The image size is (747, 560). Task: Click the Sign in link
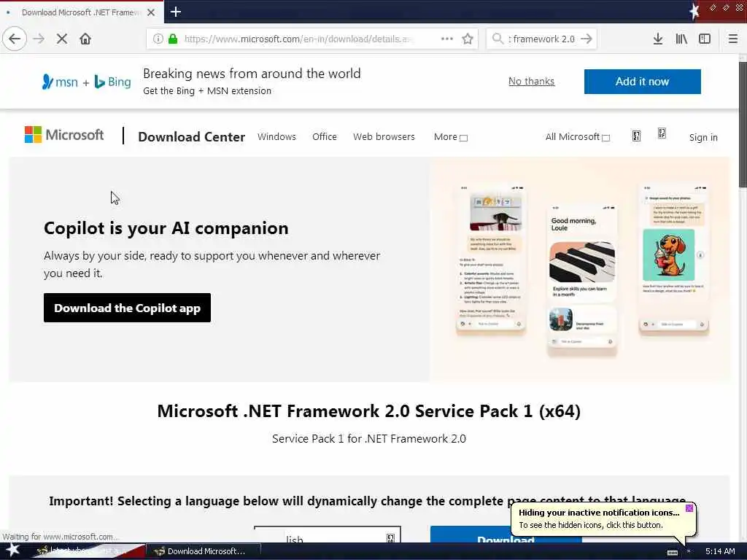703,137
